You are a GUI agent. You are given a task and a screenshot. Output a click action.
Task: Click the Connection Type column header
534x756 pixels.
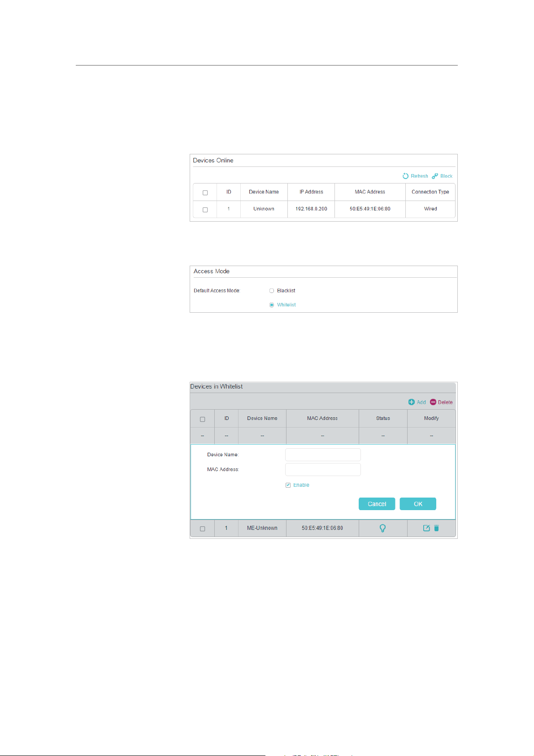[430, 192]
